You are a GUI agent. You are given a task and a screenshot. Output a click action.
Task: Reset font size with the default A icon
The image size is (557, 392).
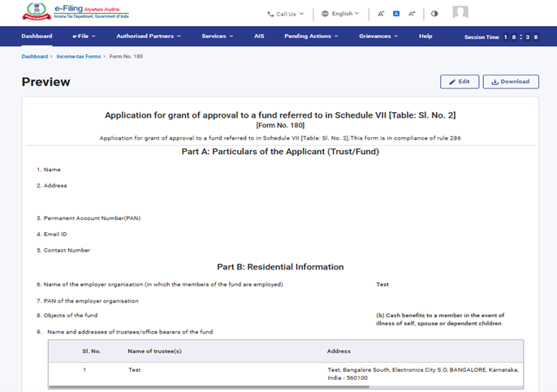coord(396,14)
